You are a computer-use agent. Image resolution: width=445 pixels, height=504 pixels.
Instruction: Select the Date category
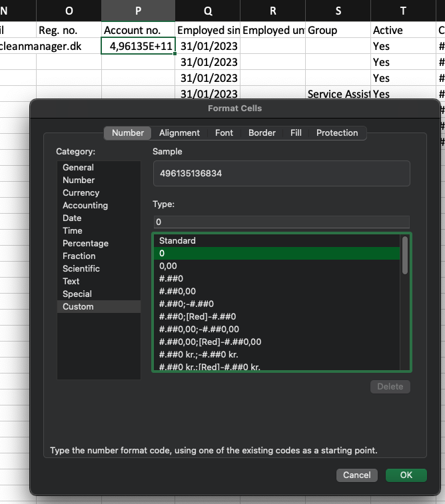coord(72,218)
